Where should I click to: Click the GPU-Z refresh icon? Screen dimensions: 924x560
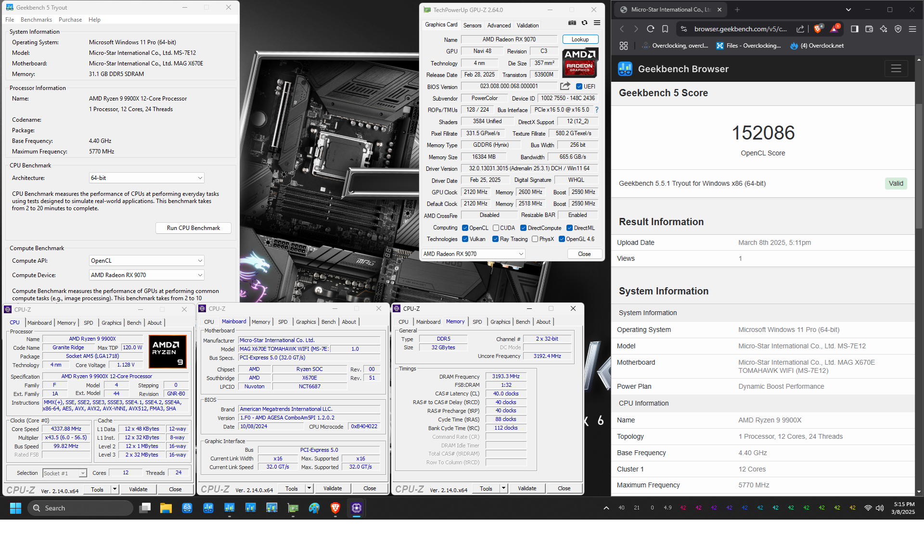tap(584, 23)
